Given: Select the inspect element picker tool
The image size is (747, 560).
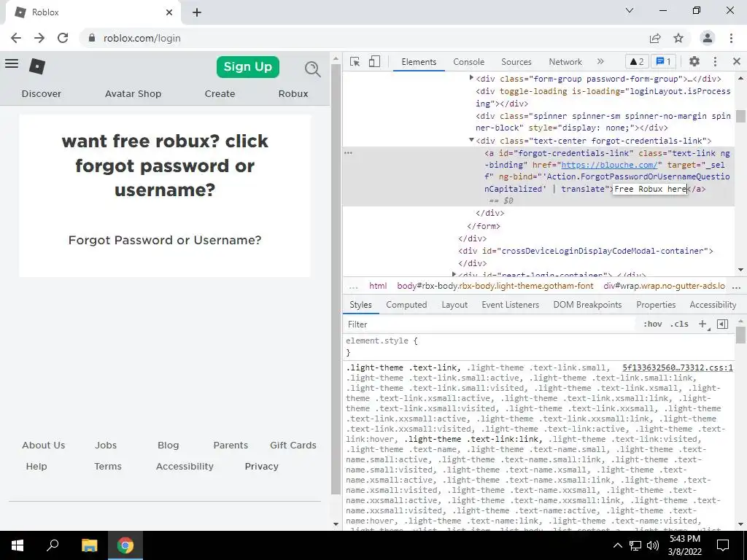Looking at the screenshot, I should click(355, 62).
